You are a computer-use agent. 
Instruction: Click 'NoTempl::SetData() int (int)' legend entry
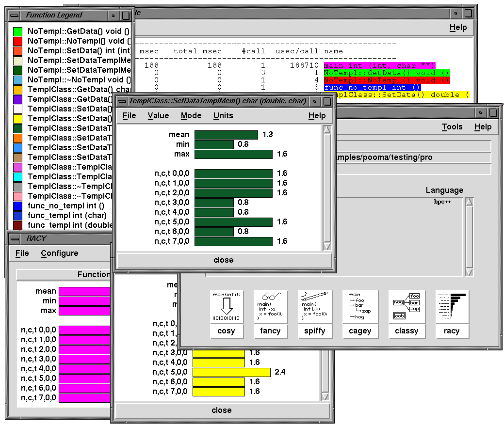tap(80, 51)
